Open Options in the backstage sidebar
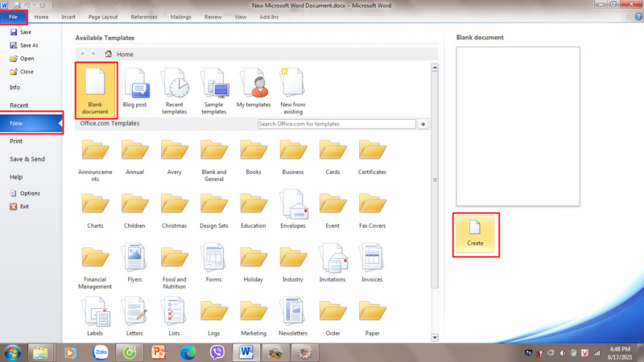Screen dimensions: 644x362 point(30,193)
